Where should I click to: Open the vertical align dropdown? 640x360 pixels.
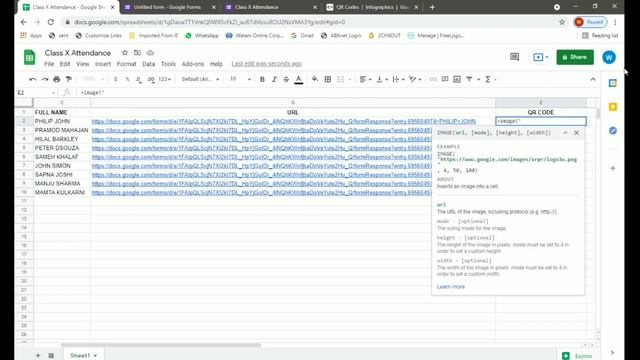click(x=382, y=79)
